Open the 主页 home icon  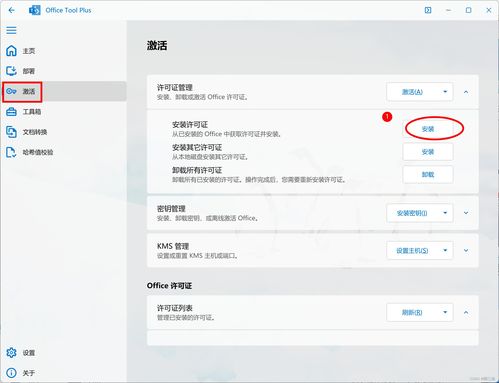tap(11, 51)
